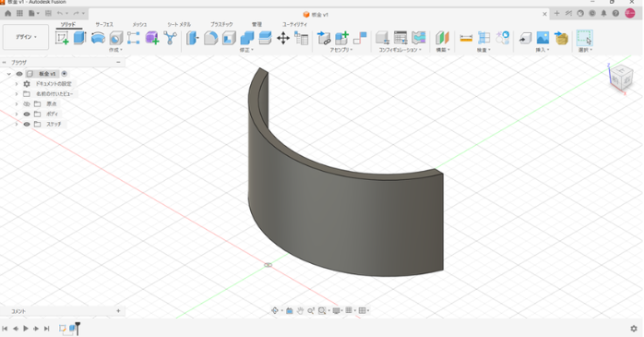
Task: Open a new design tab with plus
Action: coord(557,13)
